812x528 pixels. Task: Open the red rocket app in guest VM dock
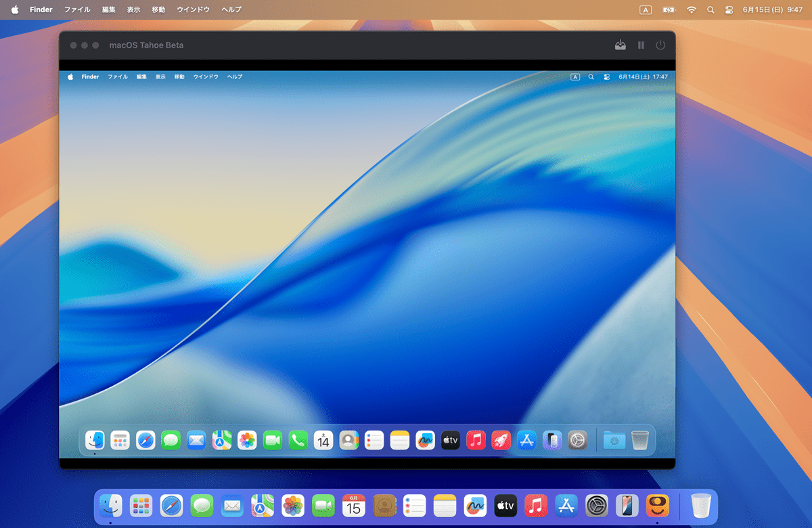501,441
